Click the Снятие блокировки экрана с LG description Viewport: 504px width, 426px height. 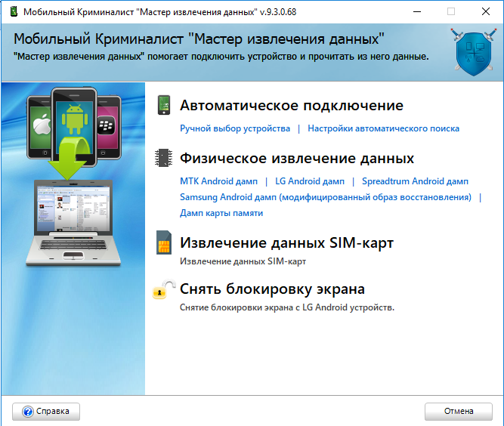[x=287, y=307]
